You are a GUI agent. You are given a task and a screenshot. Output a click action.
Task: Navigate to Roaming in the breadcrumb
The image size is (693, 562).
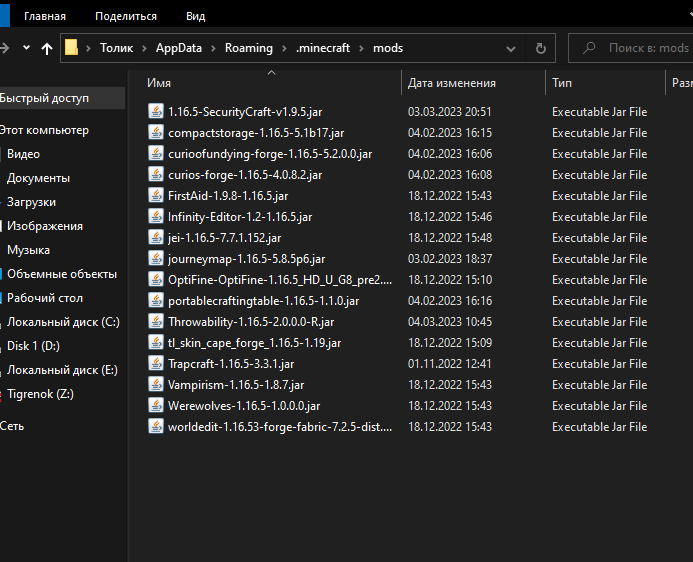(249, 48)
